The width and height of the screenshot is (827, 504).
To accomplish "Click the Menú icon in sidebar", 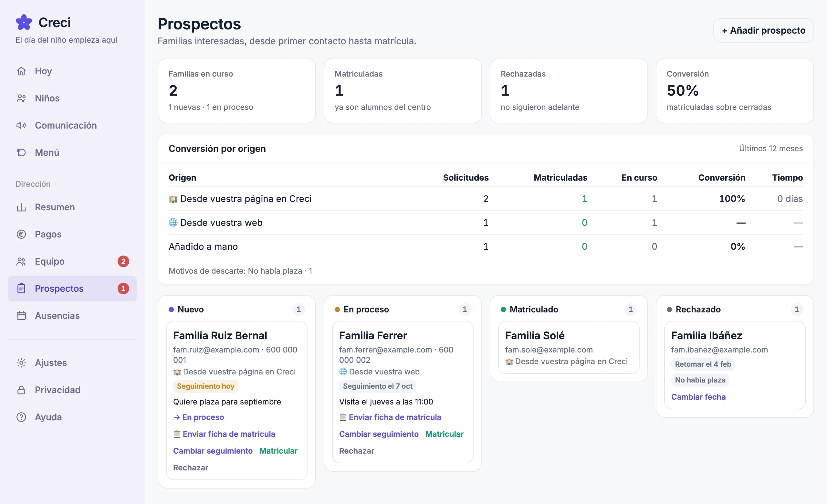I will point(21,153).
